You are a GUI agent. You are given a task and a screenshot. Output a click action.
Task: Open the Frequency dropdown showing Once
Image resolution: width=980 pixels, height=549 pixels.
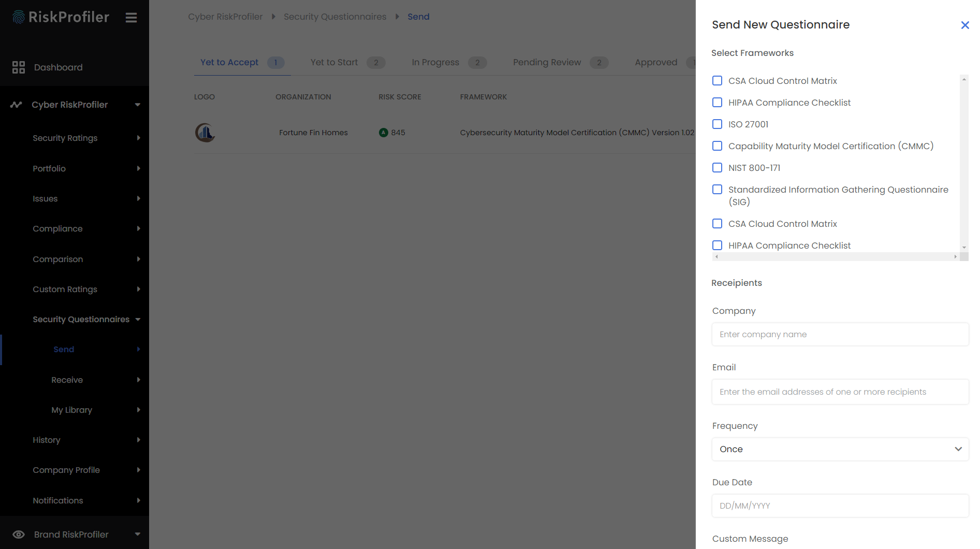[x=840, y=449]
